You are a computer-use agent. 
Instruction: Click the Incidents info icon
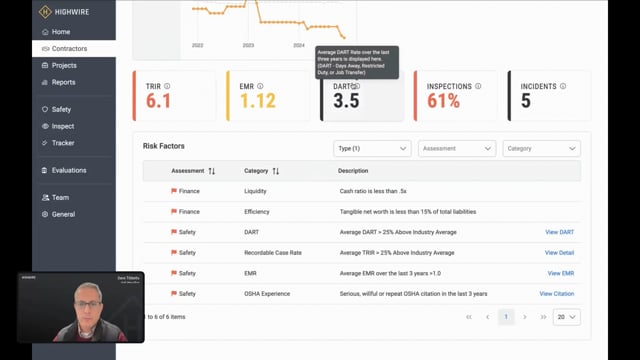563,86
